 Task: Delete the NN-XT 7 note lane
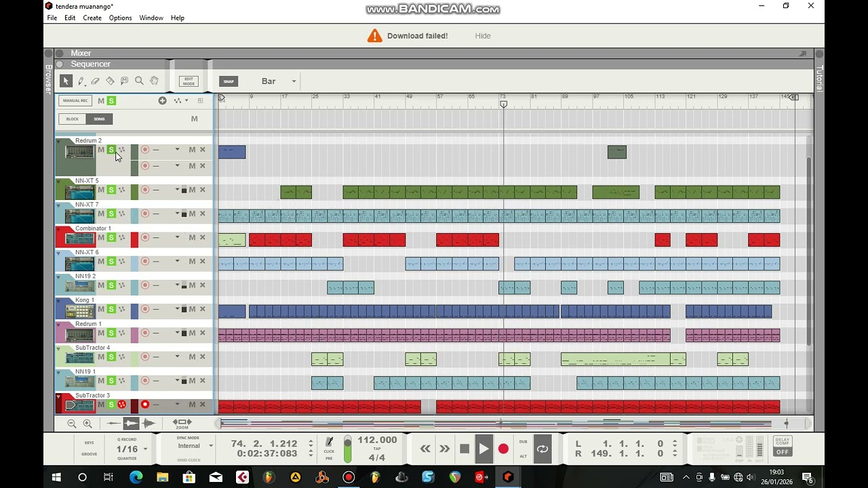pyautogui.click(x=202, y=213)
